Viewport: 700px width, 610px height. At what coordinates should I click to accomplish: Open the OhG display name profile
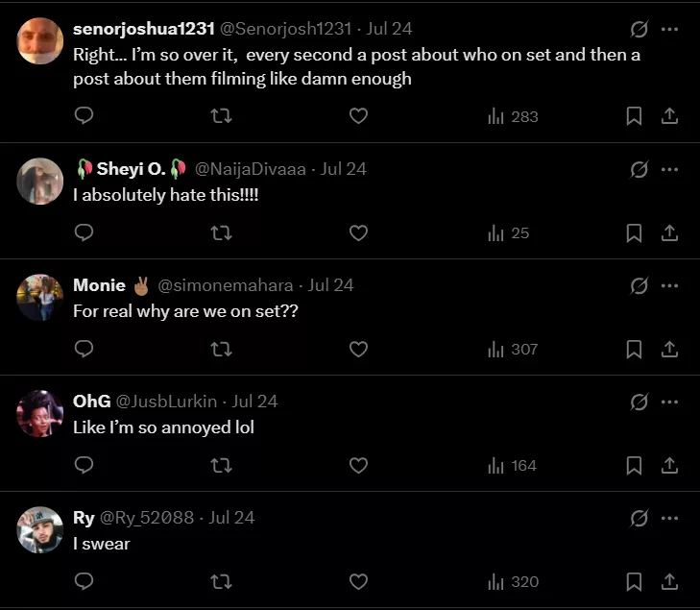[91, 402]
